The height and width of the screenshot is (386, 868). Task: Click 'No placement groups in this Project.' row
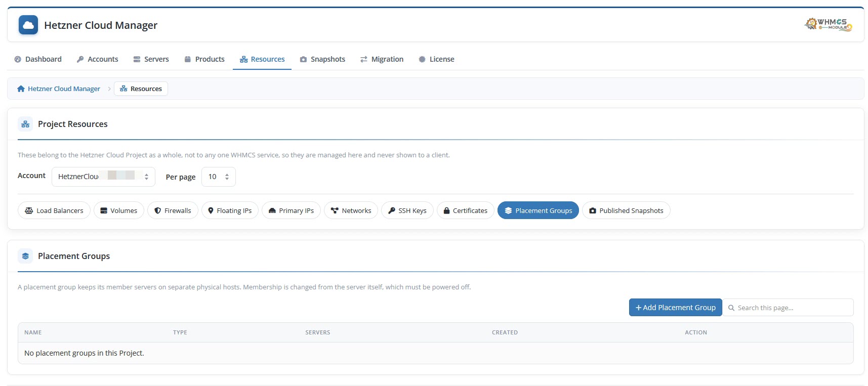point(436,353)
